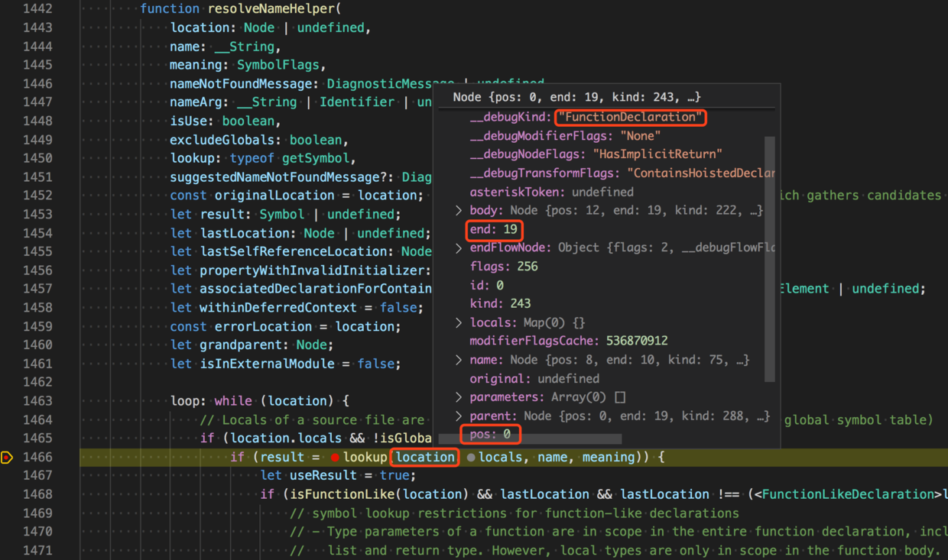
Task: Expand the name Node property
Action: point(457,359)
